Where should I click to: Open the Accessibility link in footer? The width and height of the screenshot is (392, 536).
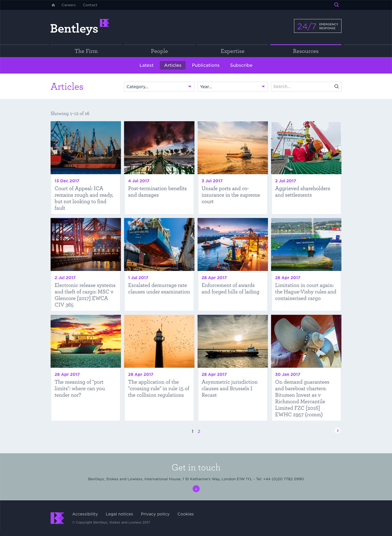(85, 514)
